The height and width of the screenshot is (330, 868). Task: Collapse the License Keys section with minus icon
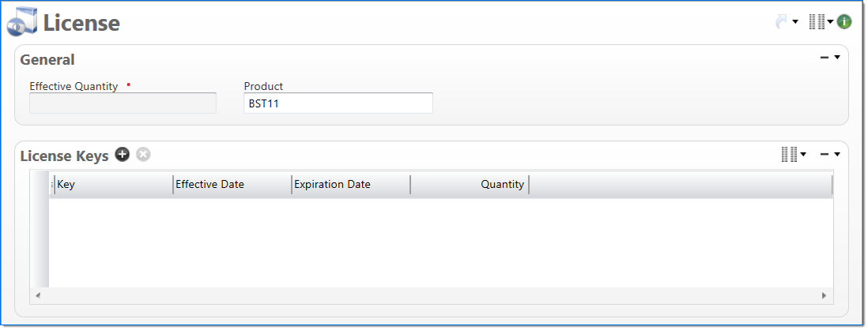[825, 155]
